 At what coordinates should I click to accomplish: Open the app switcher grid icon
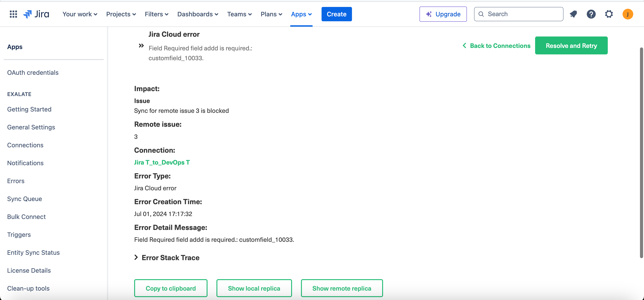pos(13,14)
